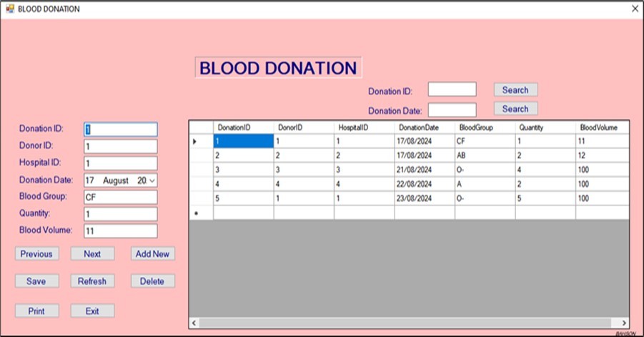Close the Blood Donation window
The image size is (644, 337).
click(x=634, y=9)
